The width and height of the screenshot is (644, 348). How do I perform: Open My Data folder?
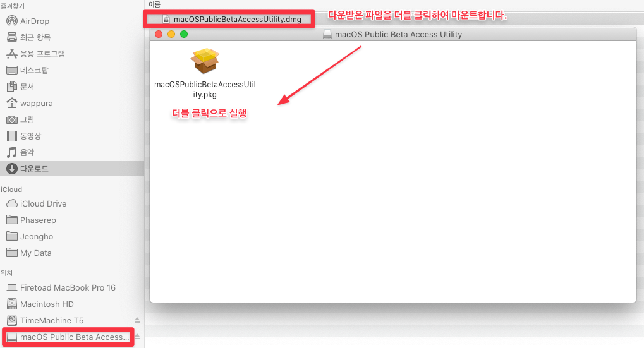point(36,253)
